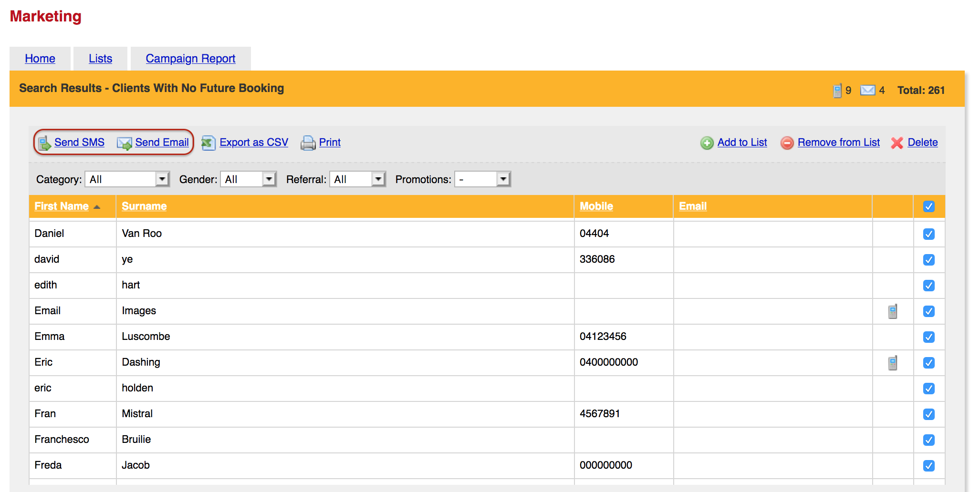Click the Send SMS phone icon
This screenshot has width=980, height=492.
tap(44, 143)
